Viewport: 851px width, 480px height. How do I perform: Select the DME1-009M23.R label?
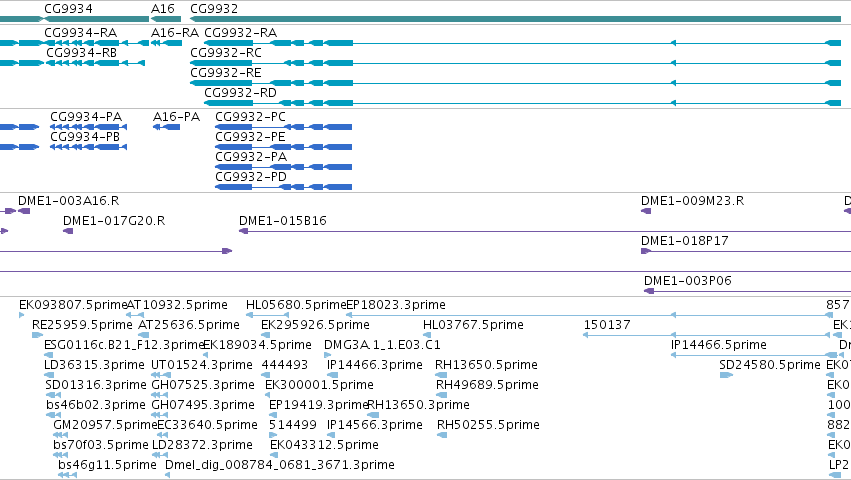693,201
